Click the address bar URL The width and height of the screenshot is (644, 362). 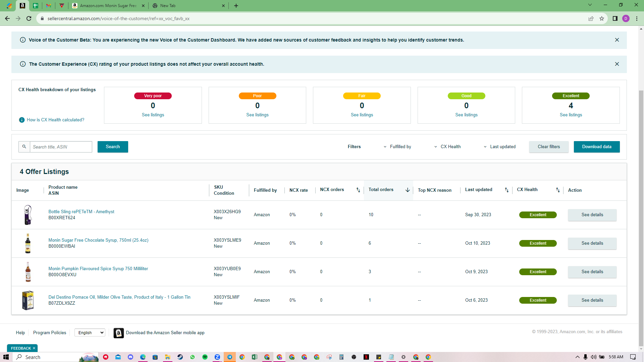[118, 18]
